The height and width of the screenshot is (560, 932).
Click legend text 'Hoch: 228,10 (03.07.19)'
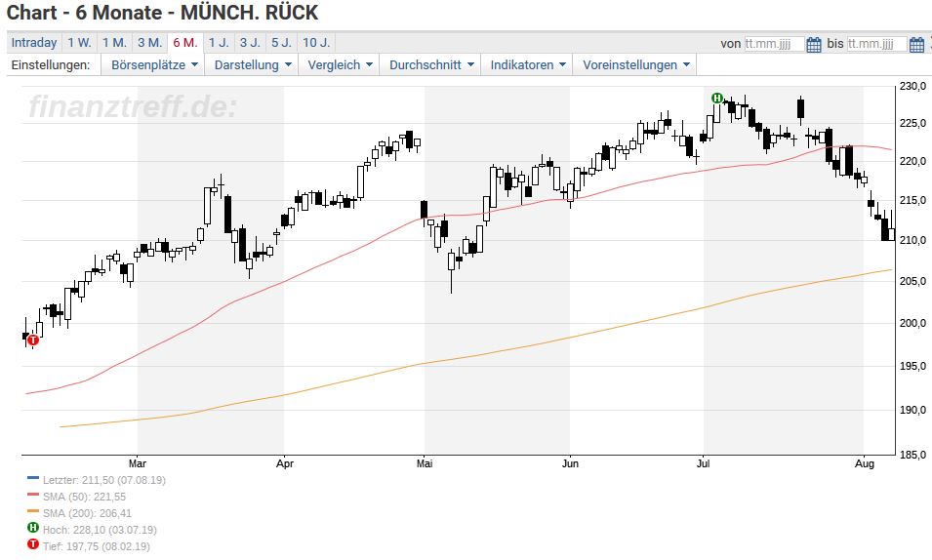tap(100, 531)
